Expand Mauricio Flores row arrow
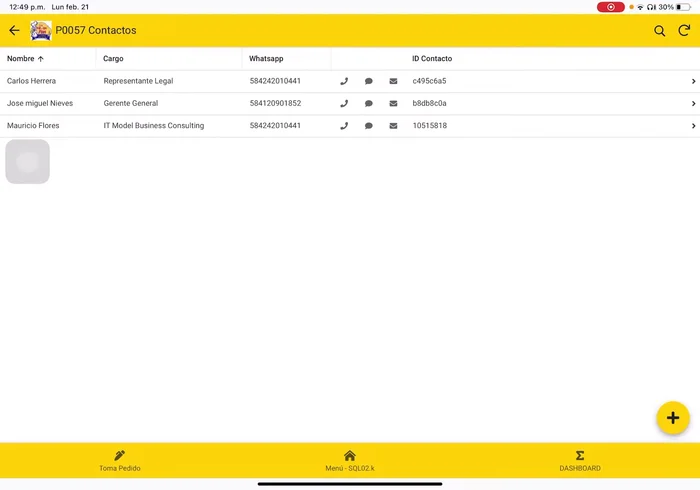 693,126
